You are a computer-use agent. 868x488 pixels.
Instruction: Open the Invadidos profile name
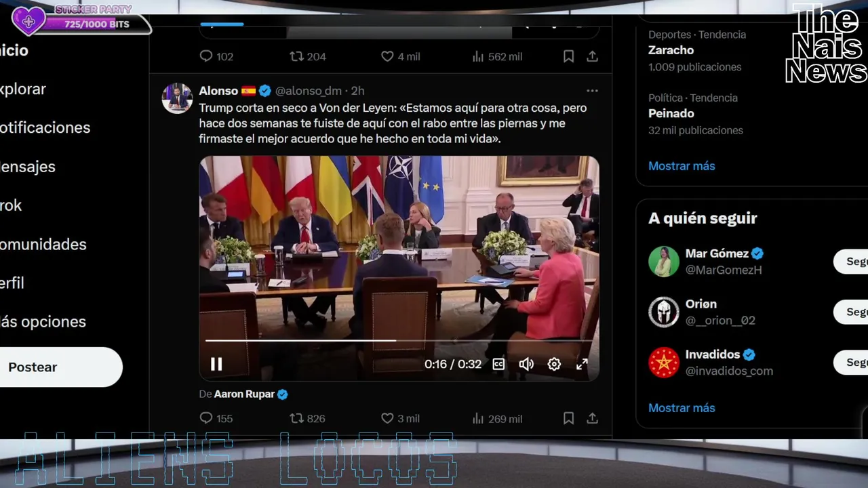(713, 354)
